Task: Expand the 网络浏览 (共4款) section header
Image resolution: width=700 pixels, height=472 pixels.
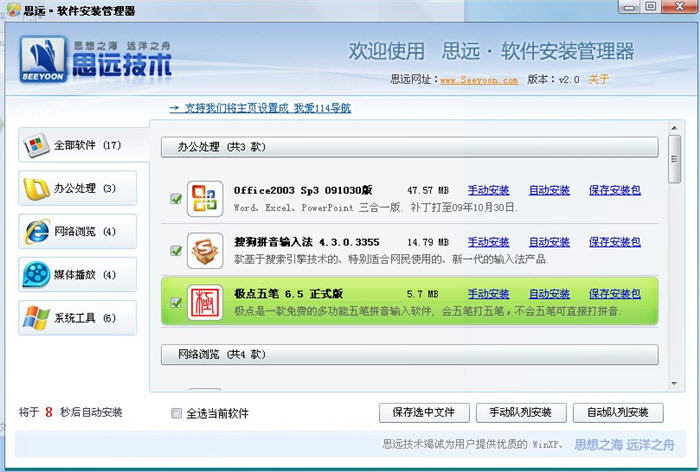Action: 409,354
